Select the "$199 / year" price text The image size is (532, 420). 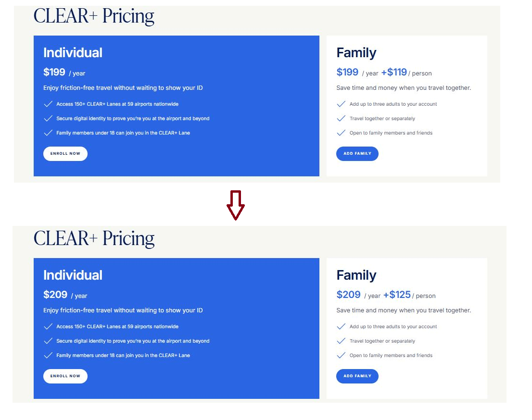click(x=62, y=72)
